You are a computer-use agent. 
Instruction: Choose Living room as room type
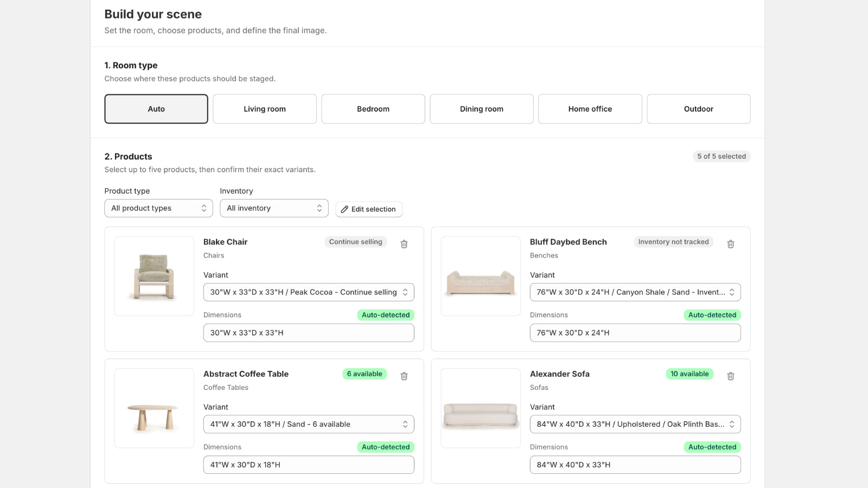point(265,109)
